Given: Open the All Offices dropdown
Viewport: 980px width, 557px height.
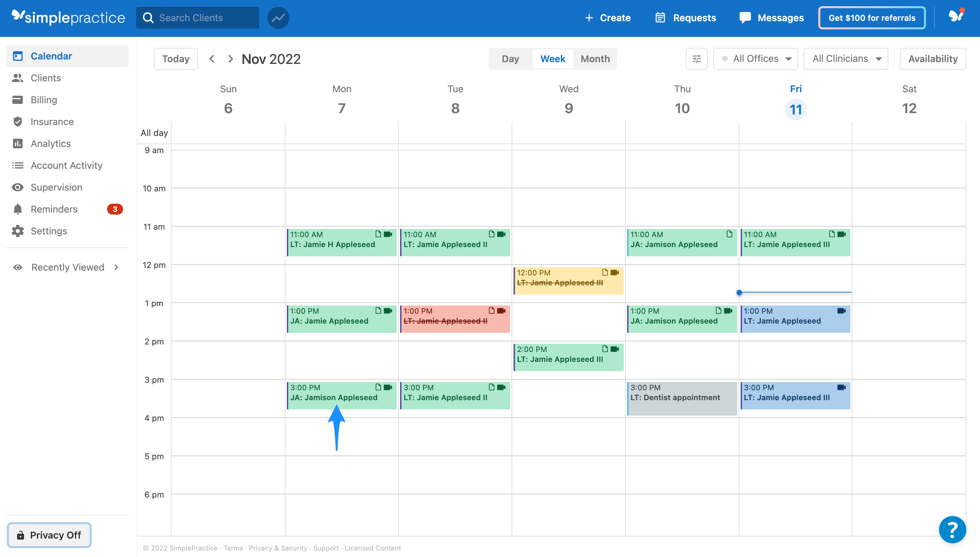Looking at the screenshot, I should point(755,58).
